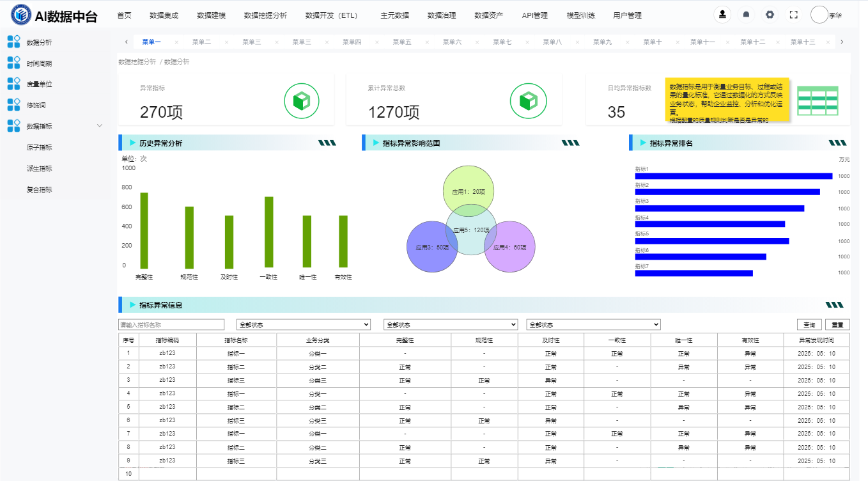The width and height of the screenshot is (868, 481).
Task: Open the middle 全部状态 dropdown
Action: [451, 325]
